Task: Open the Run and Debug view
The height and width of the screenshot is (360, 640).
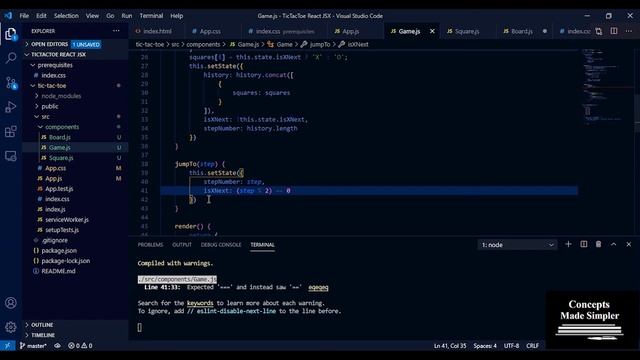Action: tap(11, 107)
